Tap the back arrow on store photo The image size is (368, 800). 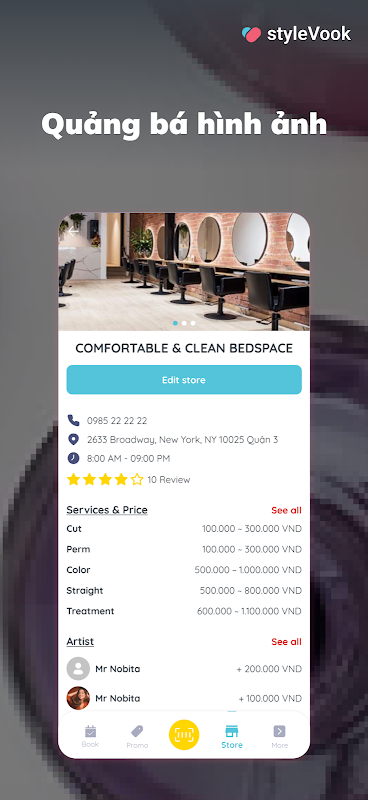pos(74,231)
